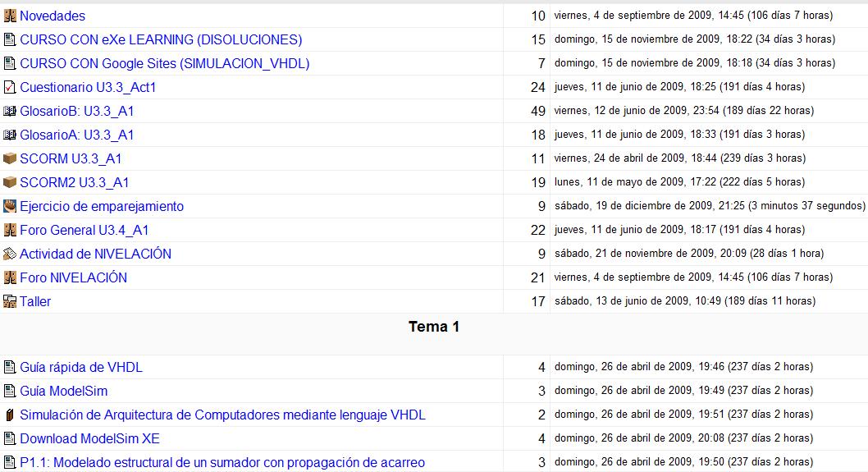The height and width of the screenshot is (472, 868).
Task: Open the GlosarioA: U3.3_A1 glossary link
Action: (x=76, y=135)
